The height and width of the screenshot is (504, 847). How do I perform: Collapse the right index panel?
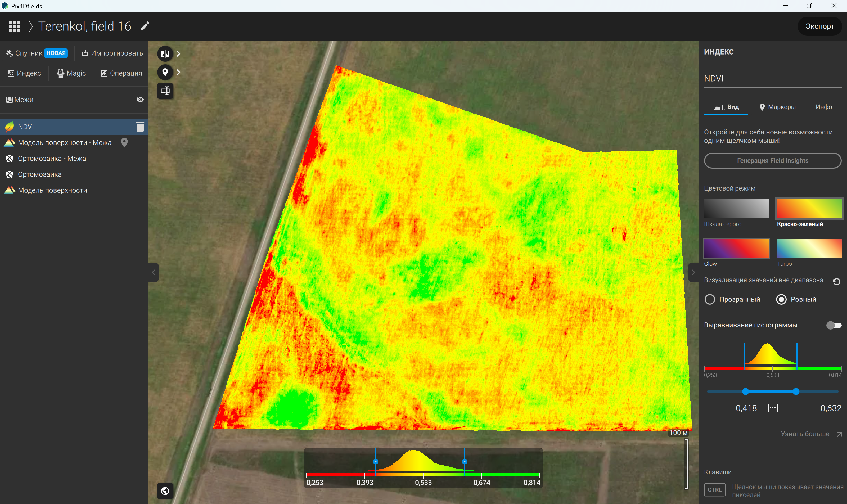tap(693, 272)
